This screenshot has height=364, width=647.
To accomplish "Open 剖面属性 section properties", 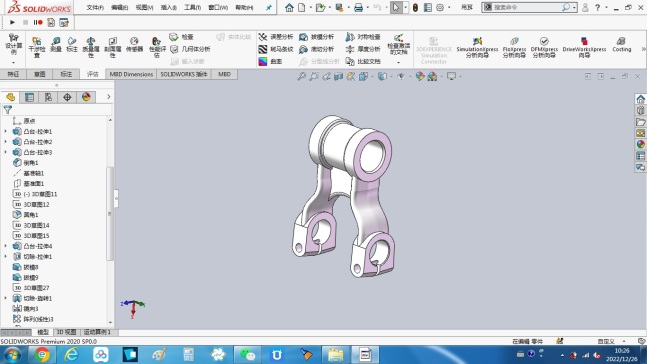I will coord(113,47).
